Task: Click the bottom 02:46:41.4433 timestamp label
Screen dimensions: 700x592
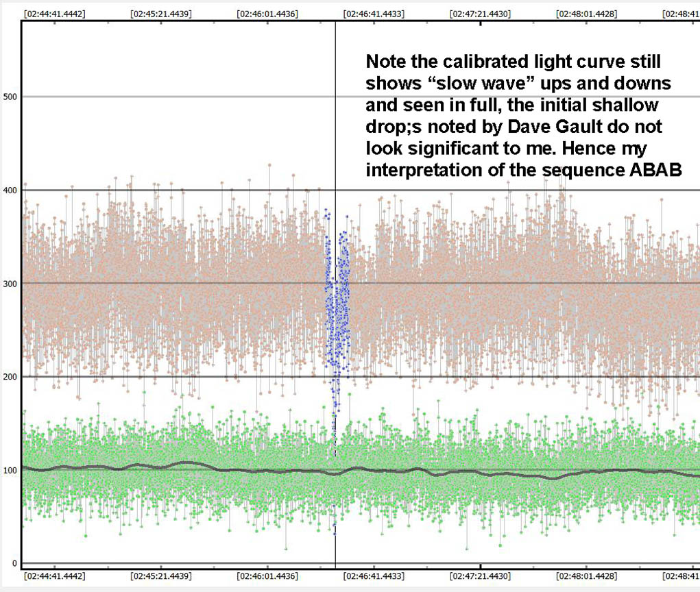Action: tap(374, 576)
